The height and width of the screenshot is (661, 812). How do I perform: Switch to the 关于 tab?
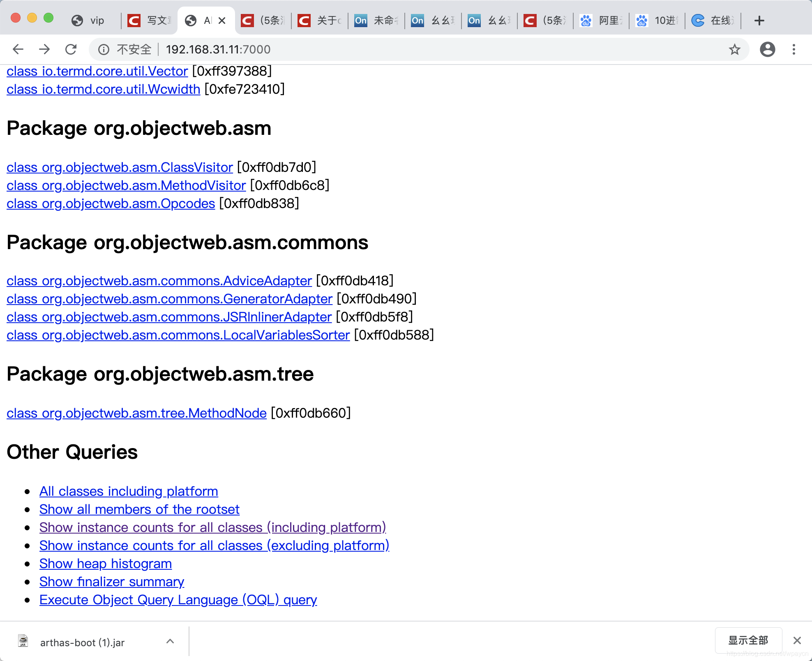coord(320,21)
